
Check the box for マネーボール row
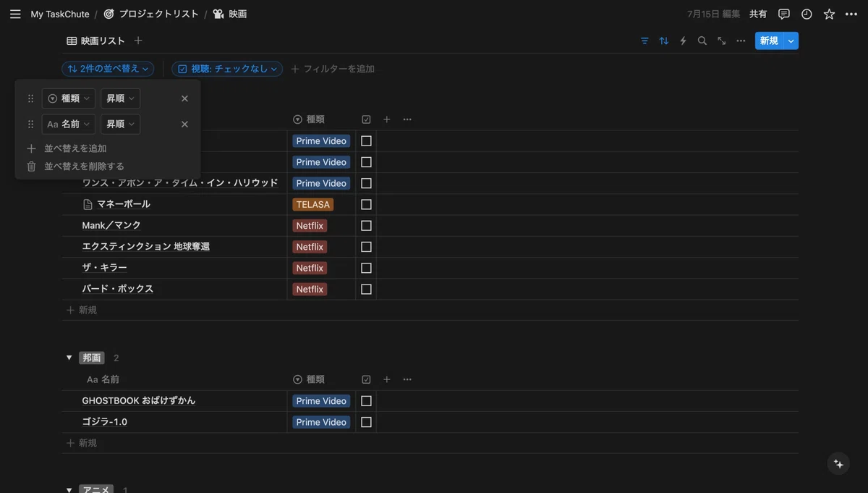(366, 205)
